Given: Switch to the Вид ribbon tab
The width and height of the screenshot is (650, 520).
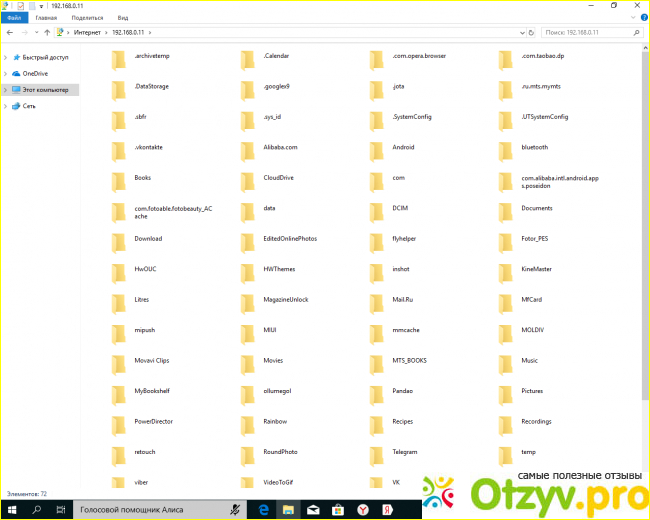Looking at the screenshot, I should coord(122,18).
